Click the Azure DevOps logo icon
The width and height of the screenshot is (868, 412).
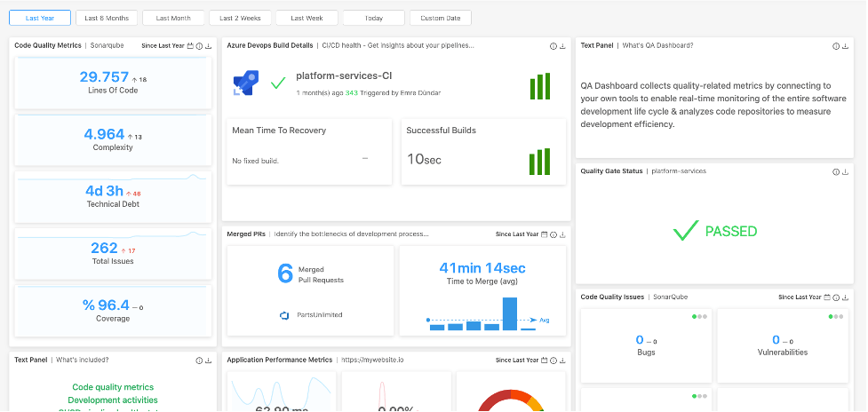click(244, 84)
